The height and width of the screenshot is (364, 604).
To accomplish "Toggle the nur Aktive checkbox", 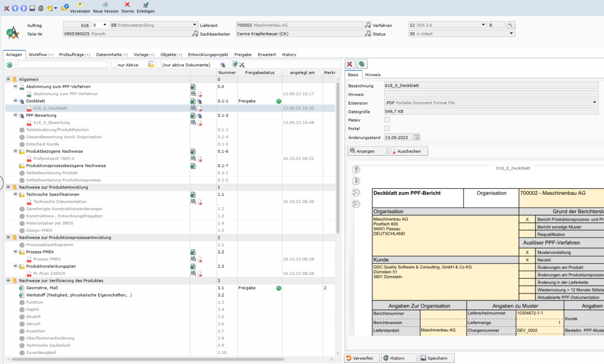I will [x=114, y=64].
